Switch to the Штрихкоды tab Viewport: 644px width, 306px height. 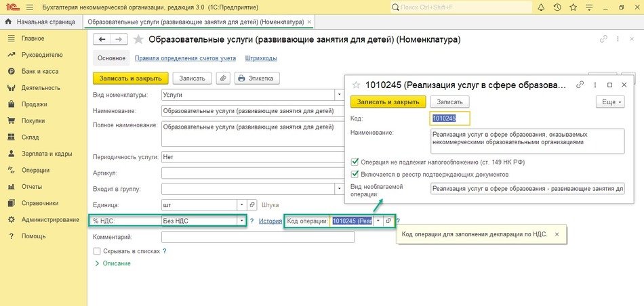pos(261,58)
